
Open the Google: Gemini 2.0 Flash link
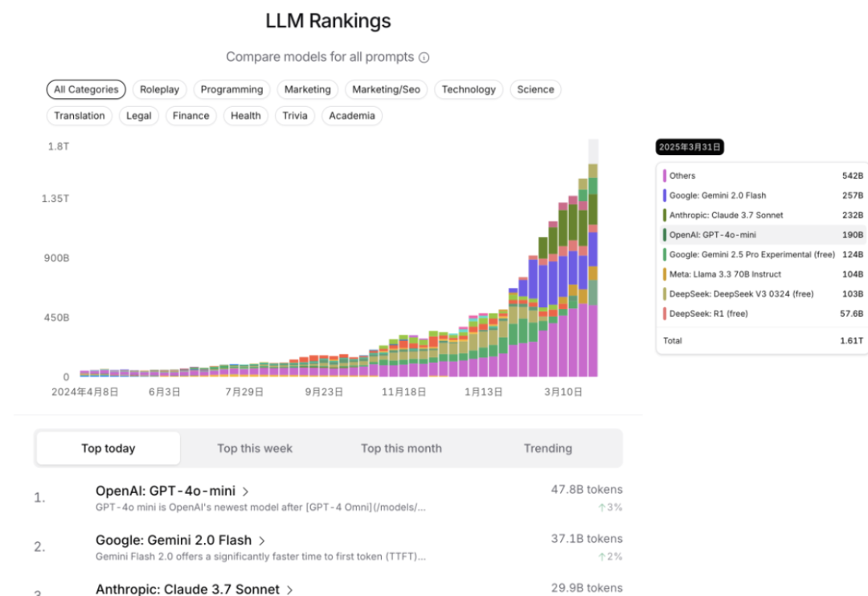coord(174,540)
